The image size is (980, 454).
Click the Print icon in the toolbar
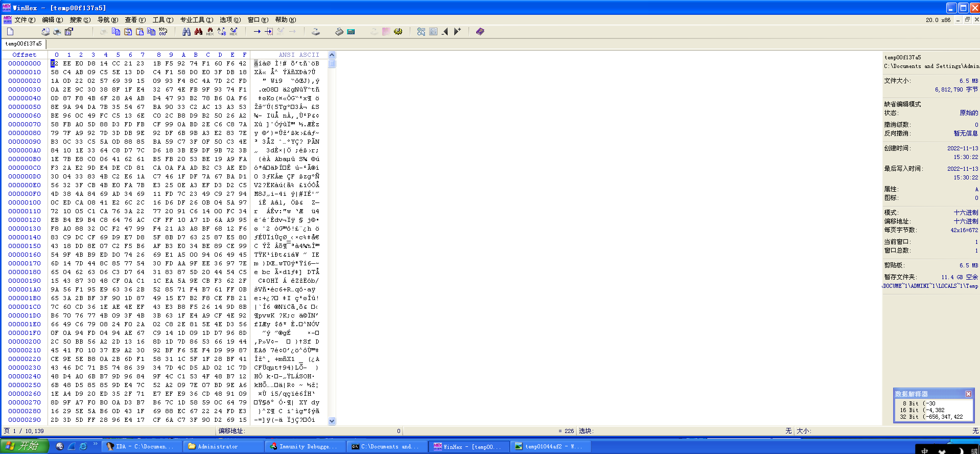[57, 32]
